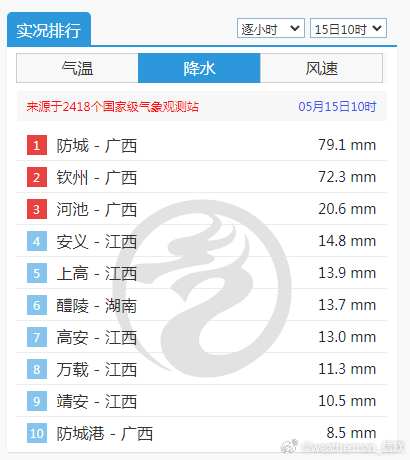The width and height of the screenshot is (410, 460).
Task: Switch to the 气温 tab
Action: pos(77,68)
